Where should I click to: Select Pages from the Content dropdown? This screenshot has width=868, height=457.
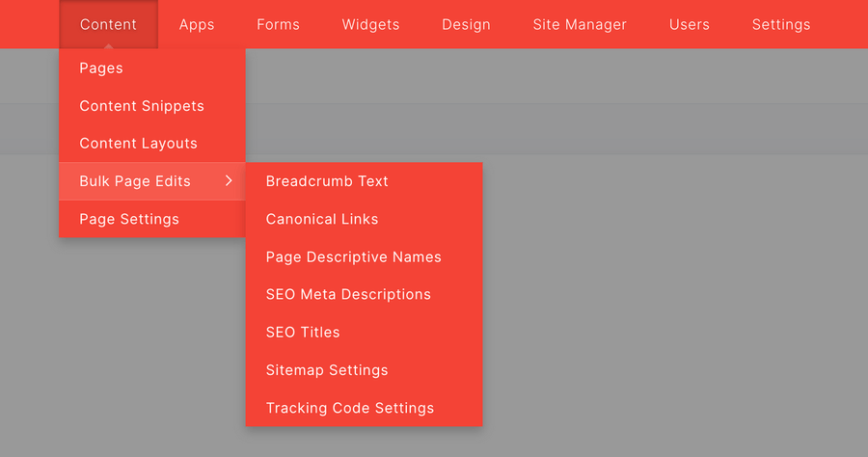(x=152, y=68)
